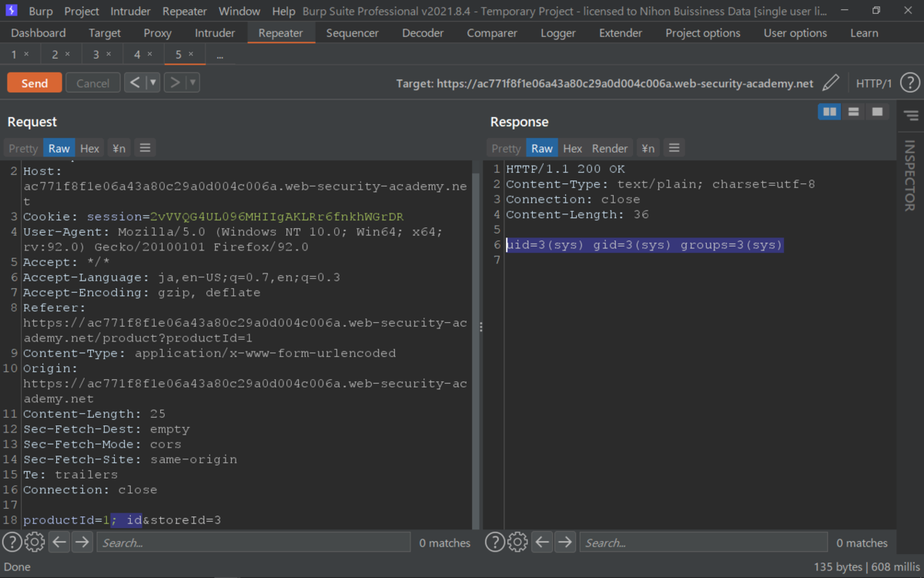Switch to the Dashboard tab
Viewport: 924px width, 578px height.
point(38,33)
